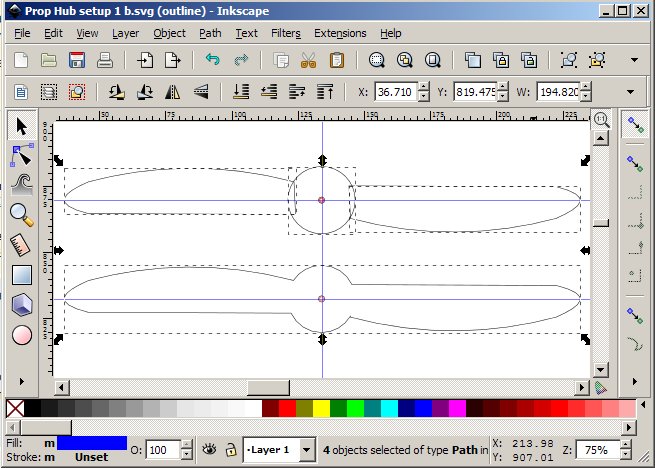Image resolution: width=655 pixels, height=468 pixels.
Task: Select the Node editing tool
Action: point(22,155)
